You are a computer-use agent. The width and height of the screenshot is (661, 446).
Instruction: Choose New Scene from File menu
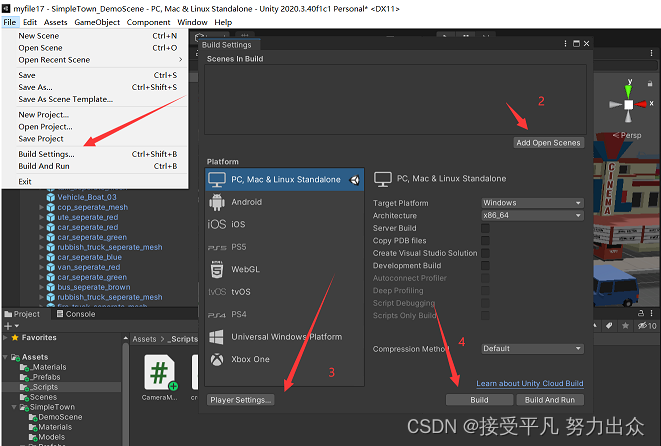pos(97,36)
